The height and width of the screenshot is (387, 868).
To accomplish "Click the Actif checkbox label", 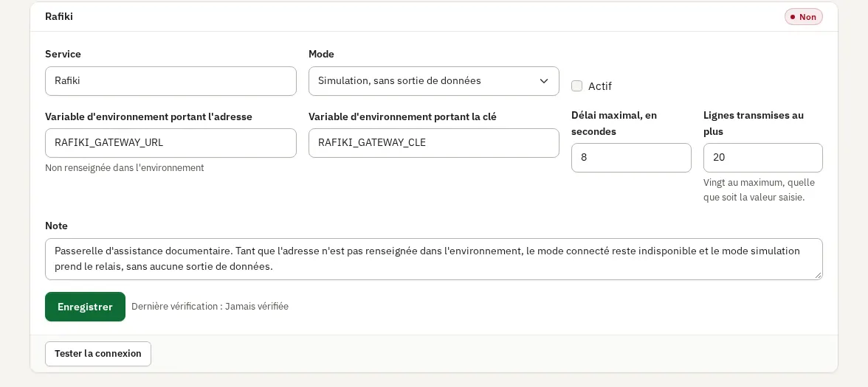I will click(599, 86).
